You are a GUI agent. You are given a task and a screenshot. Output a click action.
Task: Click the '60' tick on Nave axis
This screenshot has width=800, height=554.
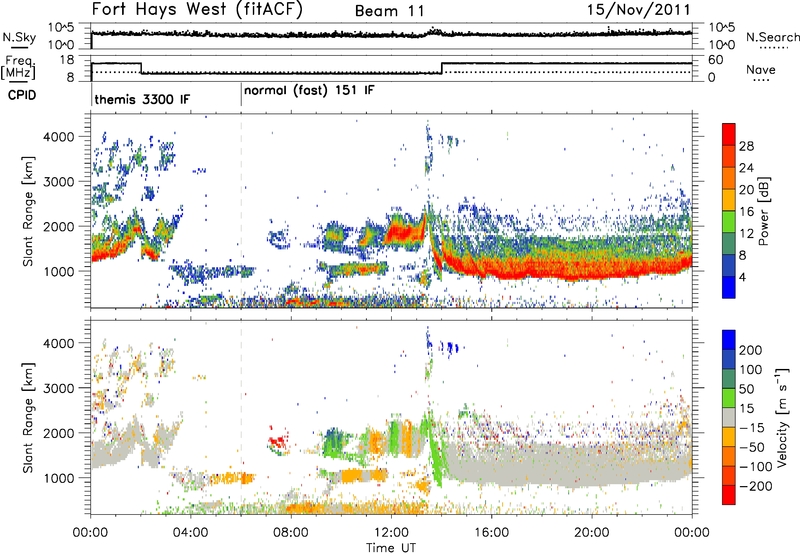[x=715, y=60]
